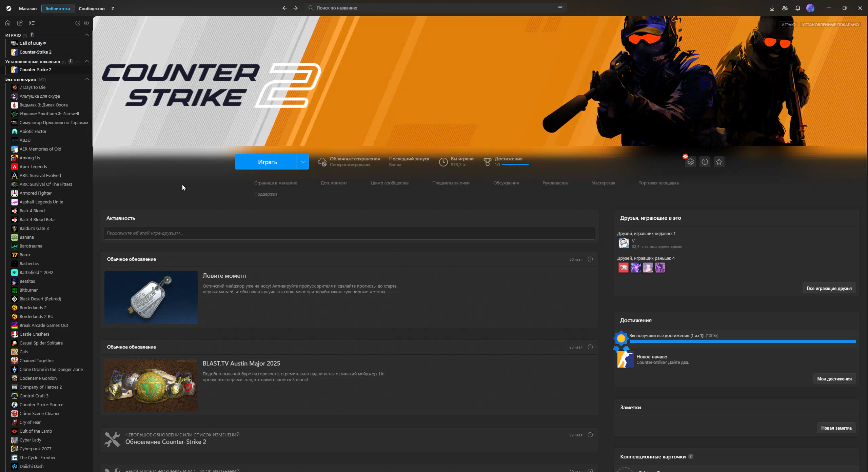
Task: Focus the Поиск по названию search field
Action: click(436, 8)
